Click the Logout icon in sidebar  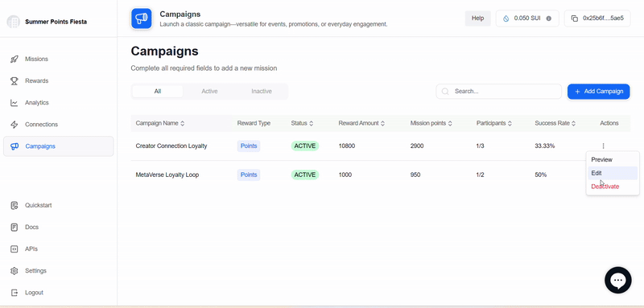[14, 293]
